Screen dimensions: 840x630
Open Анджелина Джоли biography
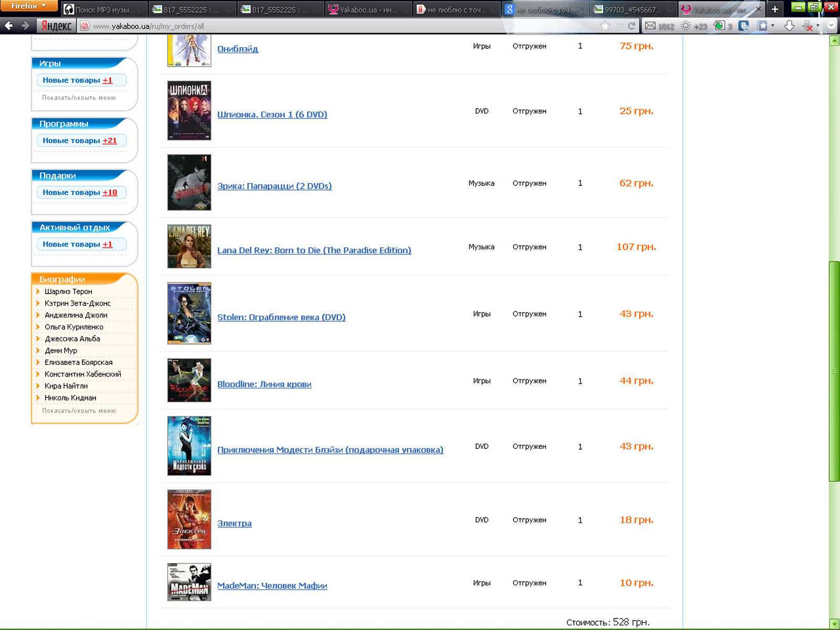(x=76, y=315)
